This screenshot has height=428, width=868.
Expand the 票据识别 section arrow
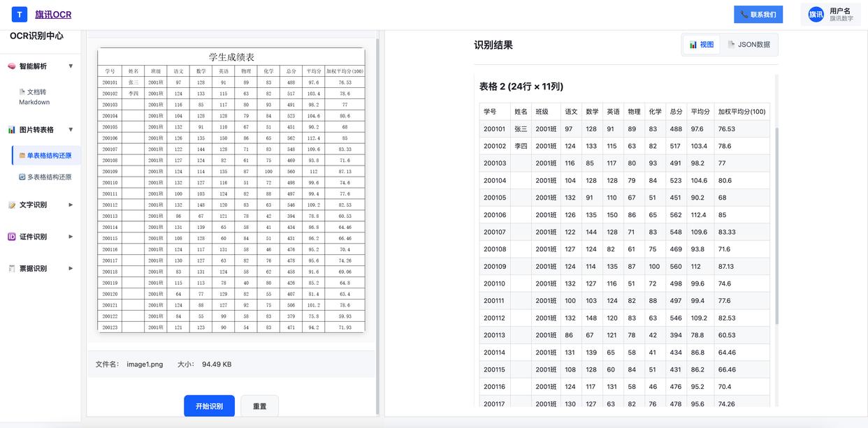71,269
